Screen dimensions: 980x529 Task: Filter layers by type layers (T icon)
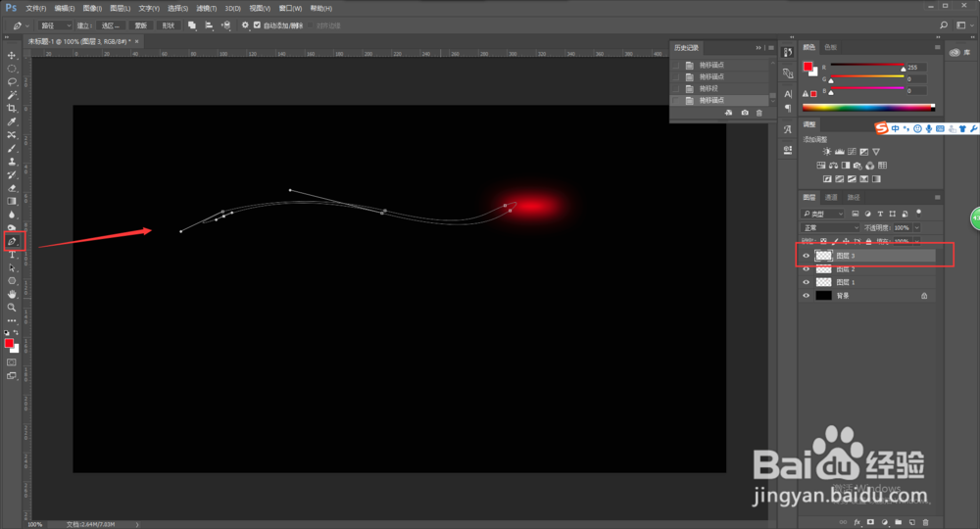pyautogui.click(x=880, y=214)
